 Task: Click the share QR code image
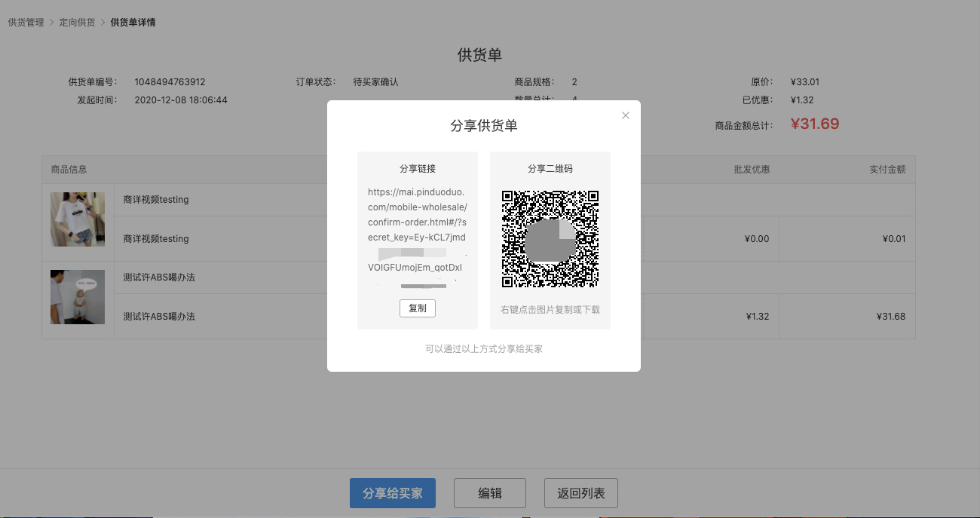(550, 239)
